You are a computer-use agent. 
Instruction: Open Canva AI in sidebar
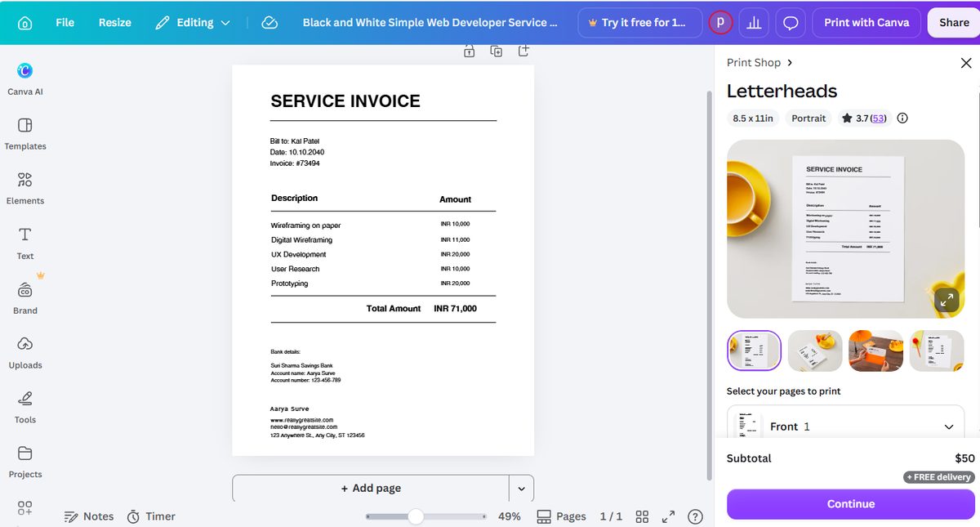coord(25,79)
